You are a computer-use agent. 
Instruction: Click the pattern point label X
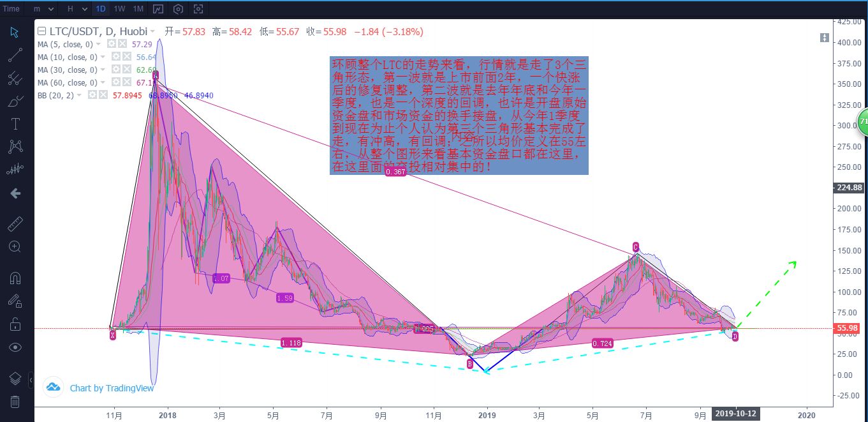pyautogui.click(x=112, y=335)
